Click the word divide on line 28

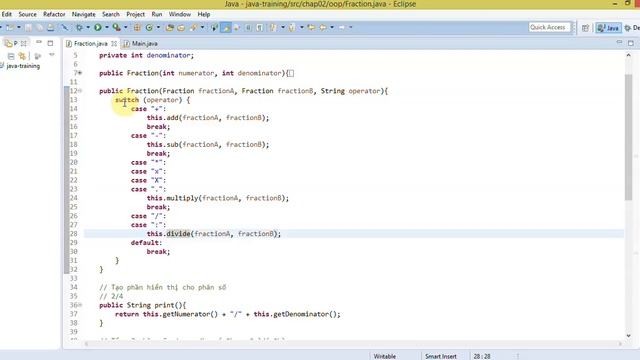(x=178, y=233)
